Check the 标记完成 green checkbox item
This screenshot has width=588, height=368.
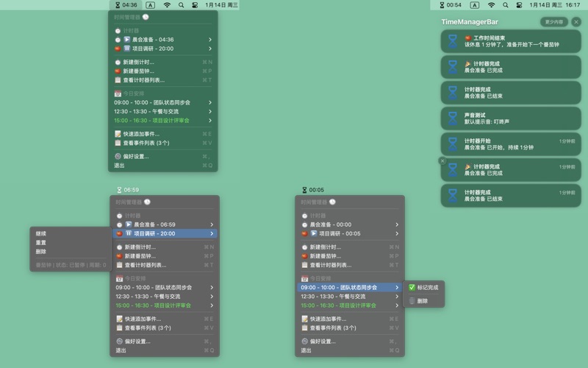(x=423, y=287)
